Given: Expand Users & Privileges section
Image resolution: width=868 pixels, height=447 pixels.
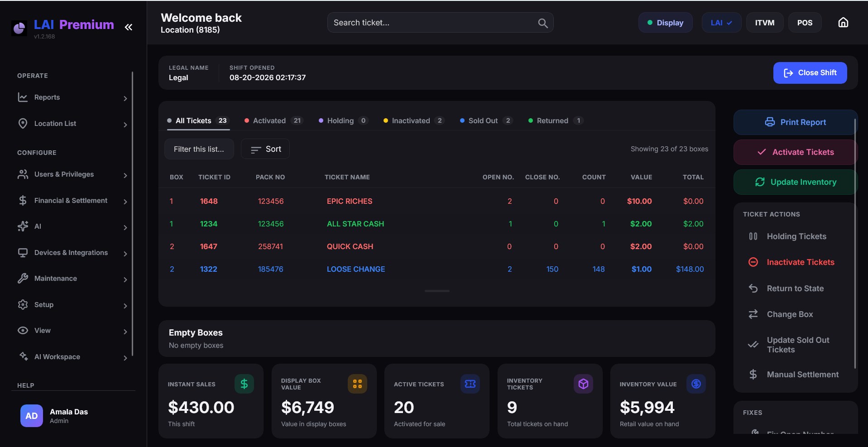Looking at the screenshot, I should pyautogui.click(x=72, y=174).
